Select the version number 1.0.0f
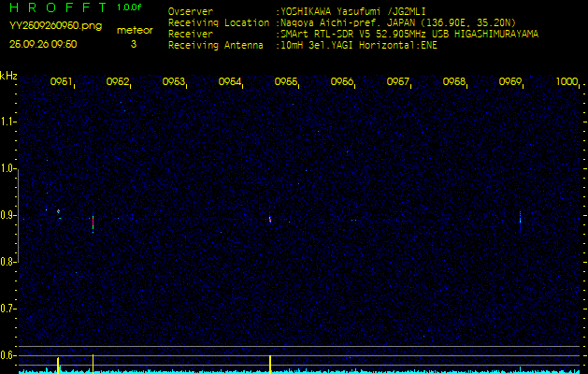588x374 pixels. [x=129, y=7]
